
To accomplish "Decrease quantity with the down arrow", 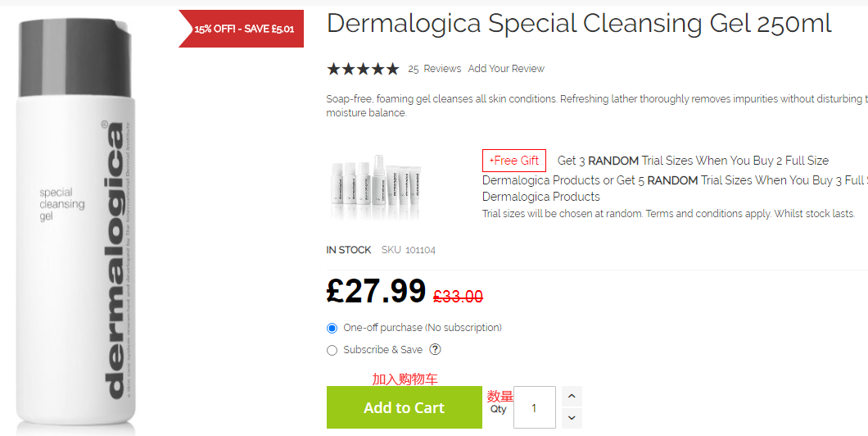I will (572, 418).
